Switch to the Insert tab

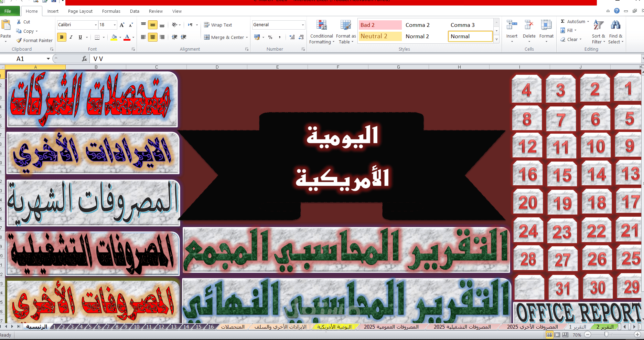[53, 11]
